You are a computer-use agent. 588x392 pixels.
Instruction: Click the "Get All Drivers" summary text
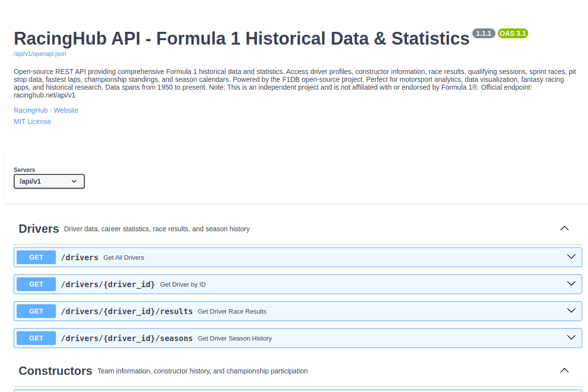pos(124,258)
